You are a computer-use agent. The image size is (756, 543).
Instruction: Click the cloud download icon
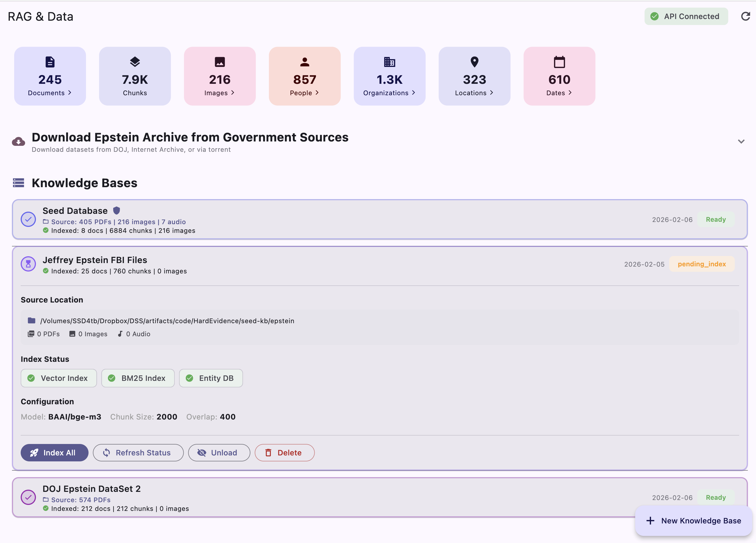tap(18, 141)
